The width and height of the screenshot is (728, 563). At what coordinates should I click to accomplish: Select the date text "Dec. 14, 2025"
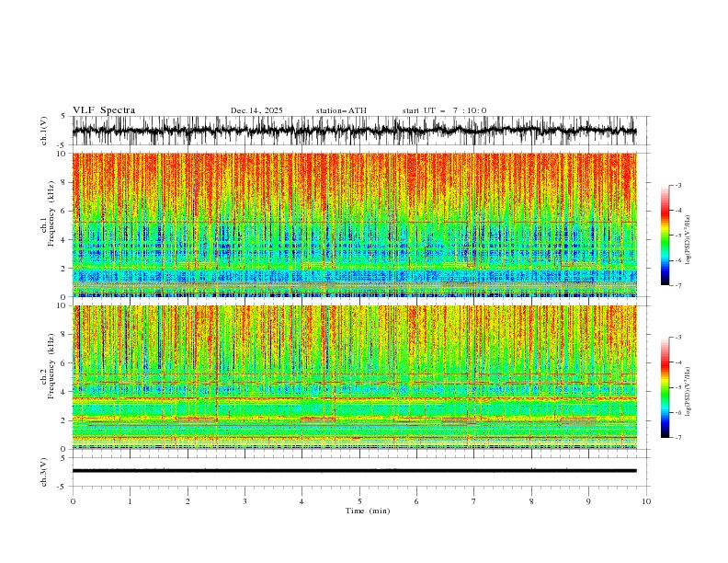pos(256,110)
